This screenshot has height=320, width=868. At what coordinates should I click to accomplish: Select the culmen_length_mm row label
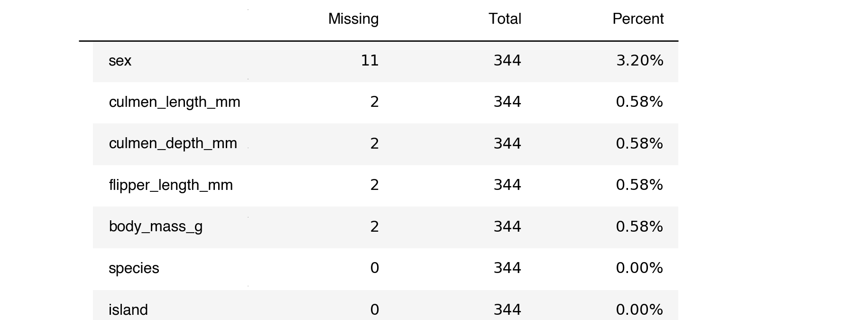[175, 102]
